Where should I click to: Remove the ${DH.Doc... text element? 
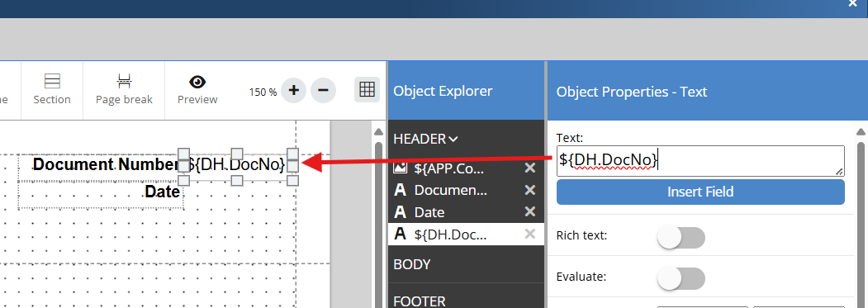pos(529,235)
